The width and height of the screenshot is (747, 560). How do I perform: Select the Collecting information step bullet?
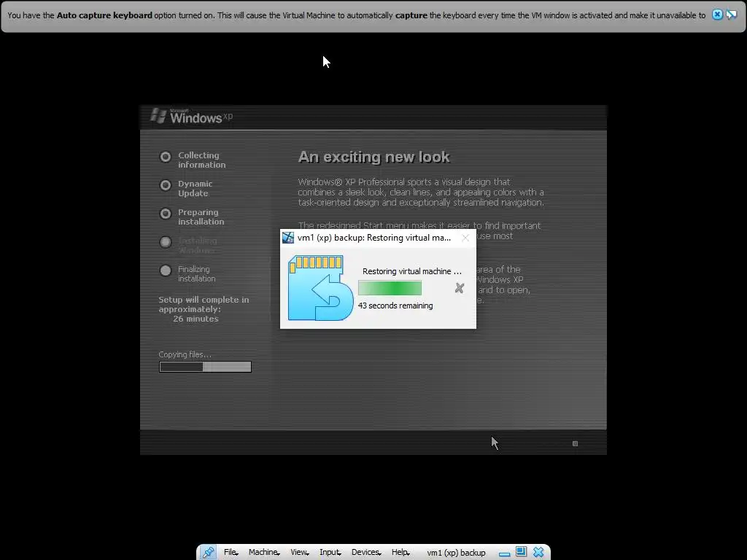point(166,157)
